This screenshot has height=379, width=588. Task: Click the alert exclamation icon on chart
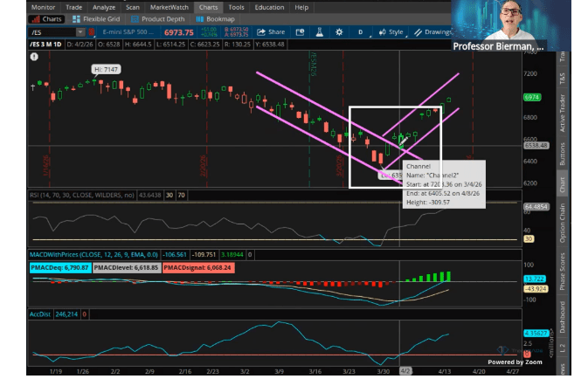click(x=34, y=57)
